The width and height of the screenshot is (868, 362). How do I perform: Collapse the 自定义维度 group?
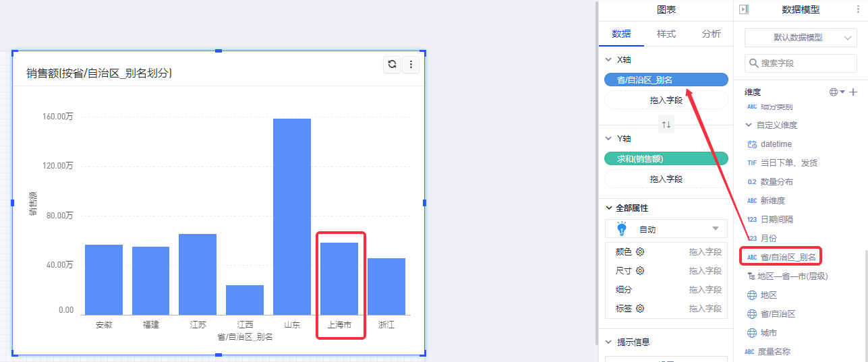(x=749, y=125)
